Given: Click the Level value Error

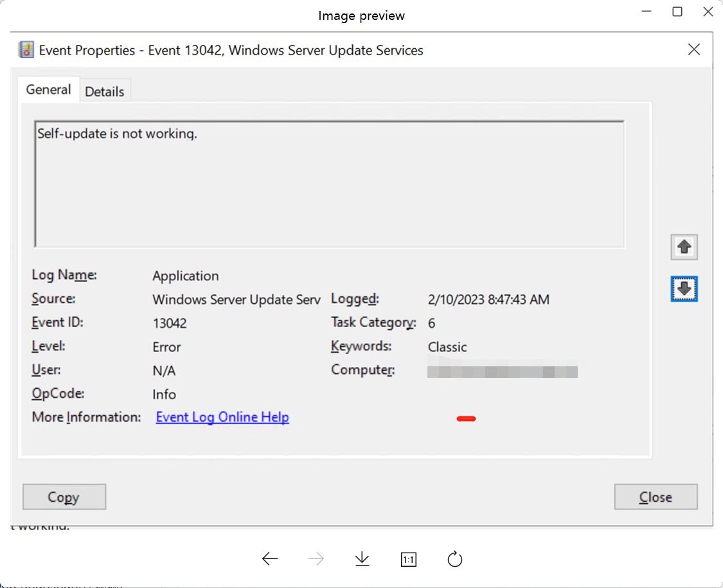Looking at the screenshot, I should pyautogui.click(x=166, y=347).
